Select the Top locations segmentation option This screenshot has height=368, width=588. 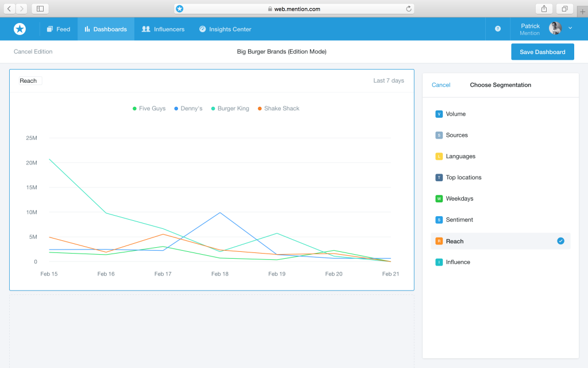501,177
